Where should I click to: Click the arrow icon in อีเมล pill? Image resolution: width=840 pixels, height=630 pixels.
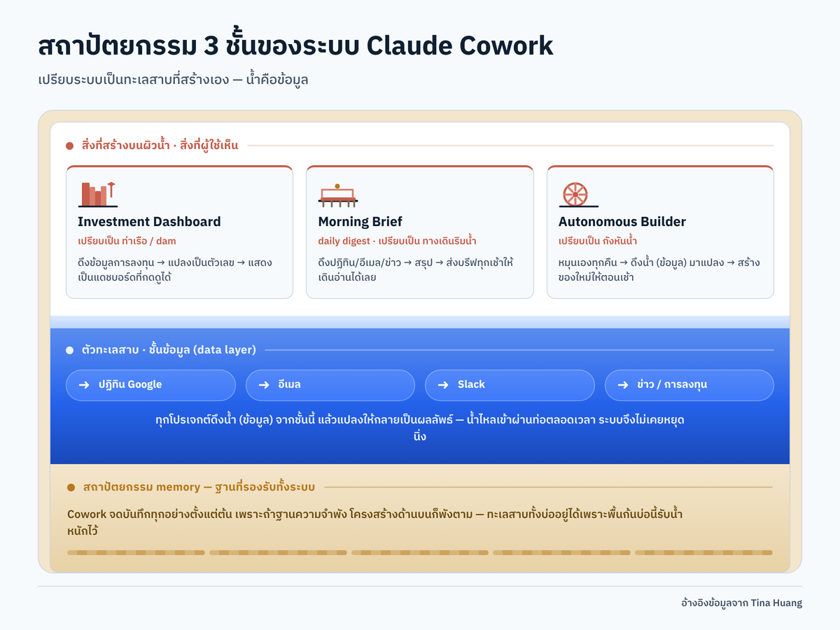[264, 385]
